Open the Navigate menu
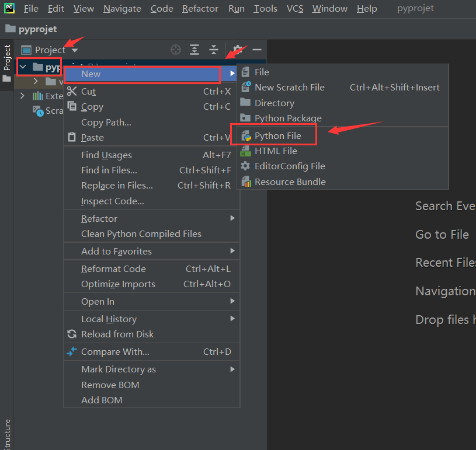The width and height of the screenshot is (476, 450). 122,9
